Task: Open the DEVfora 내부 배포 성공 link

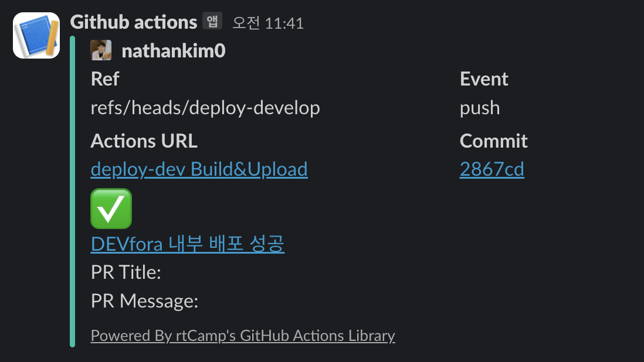Action: (x=188, y=244)
